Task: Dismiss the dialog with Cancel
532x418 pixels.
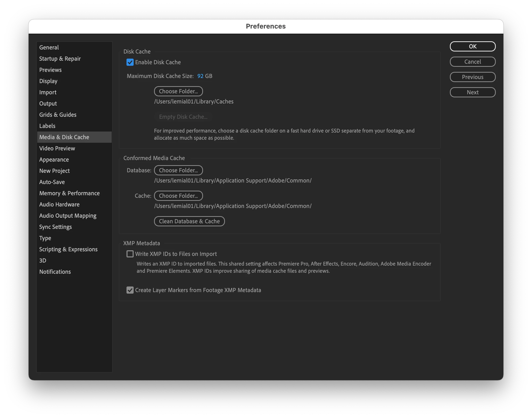Action: (x=472, y=62)
